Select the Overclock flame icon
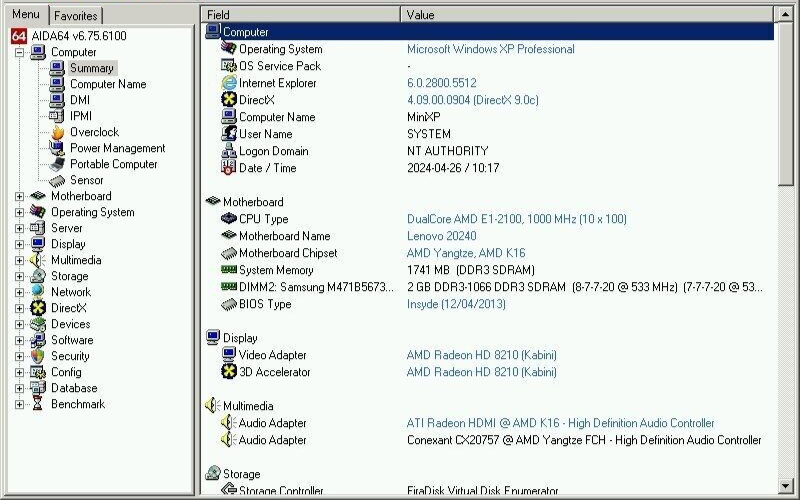This screenshot has width=800, height=500. (58, 132)
